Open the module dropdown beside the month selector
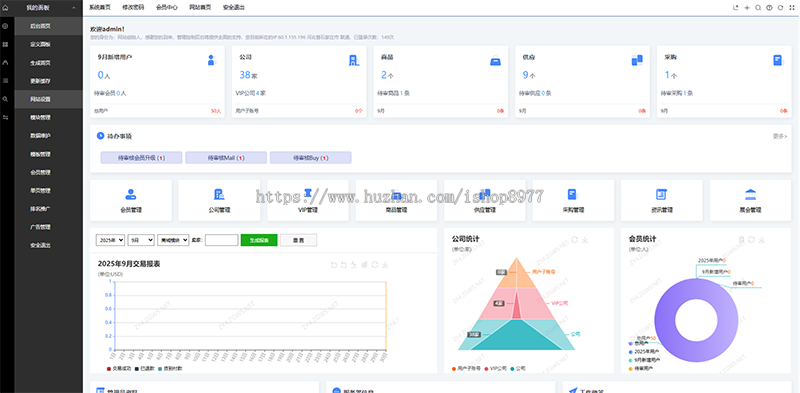 coord(173,240)
